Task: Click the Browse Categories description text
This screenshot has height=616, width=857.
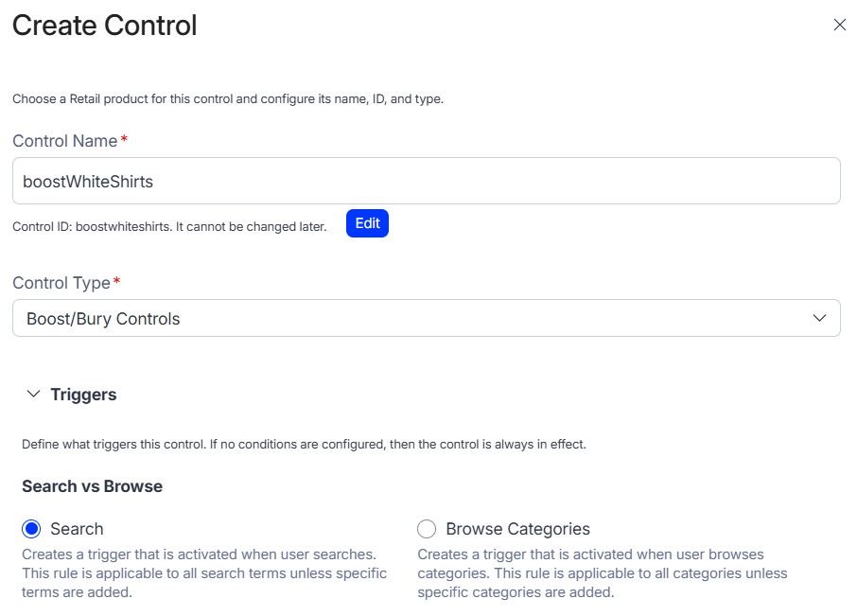Action: point(602,572)
